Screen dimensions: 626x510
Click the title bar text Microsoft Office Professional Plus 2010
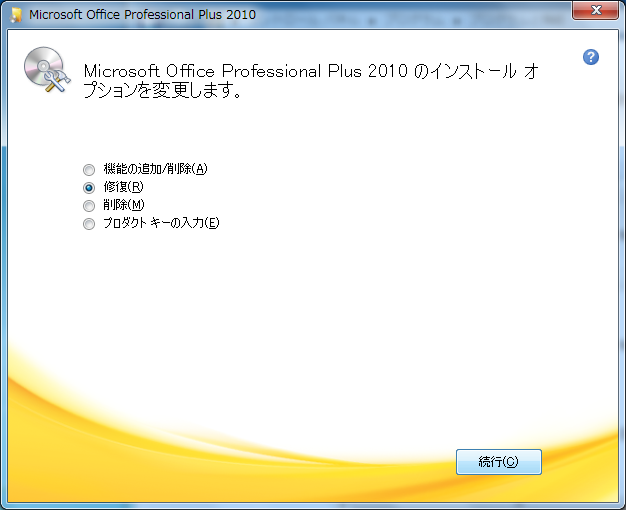143,14
